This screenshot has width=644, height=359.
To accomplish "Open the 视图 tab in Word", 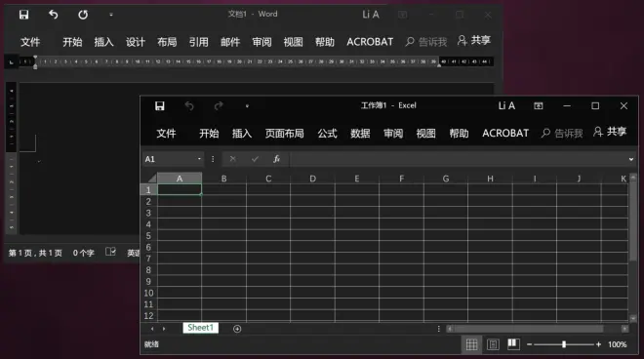I will tap(294, 42).
